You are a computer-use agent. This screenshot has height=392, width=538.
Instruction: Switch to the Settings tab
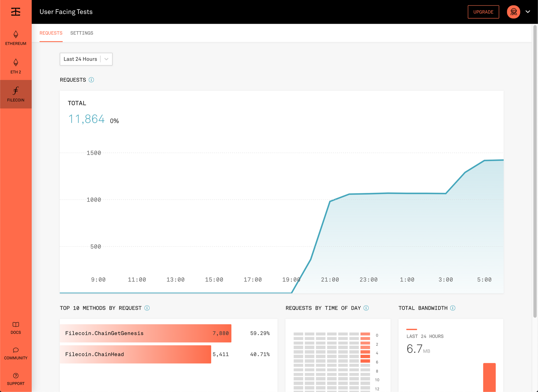click(82, 33)
